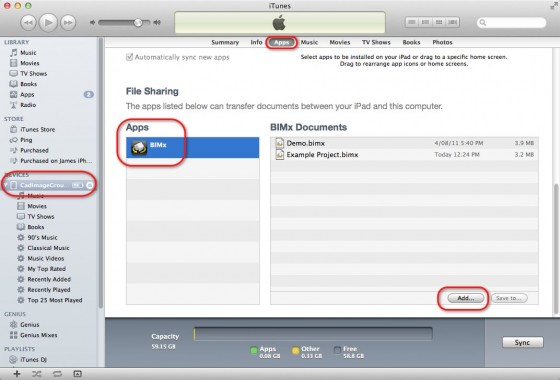Click the Save to... button
The width and height of the screenshot is (560, 380).
[509, 298]
